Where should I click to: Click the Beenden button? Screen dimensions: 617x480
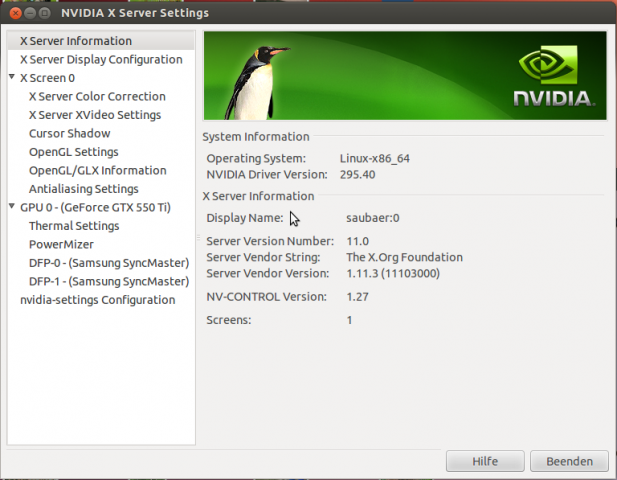point(569,461)
